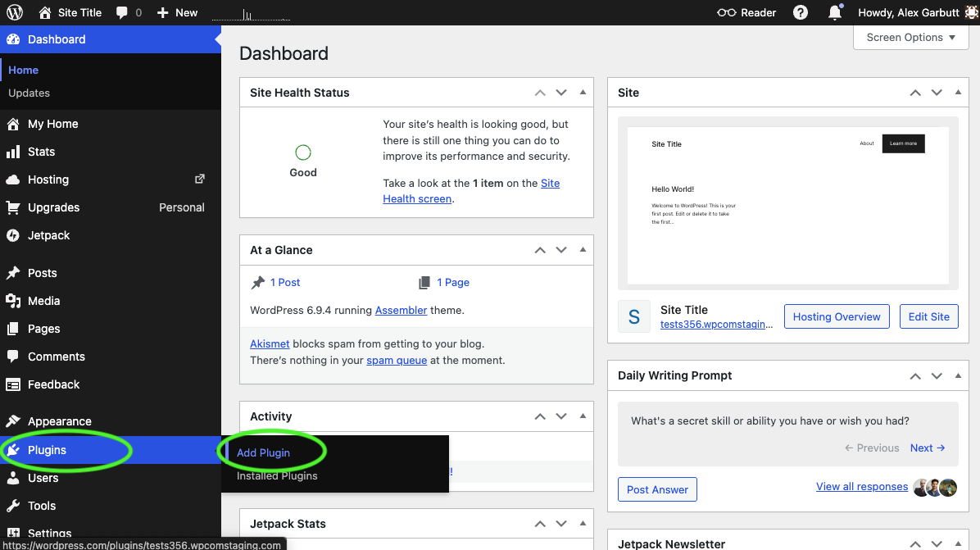Move Daily Writing Prompt widget down
Viewport: 980px width, 550px height.
[x=937, y=375]
